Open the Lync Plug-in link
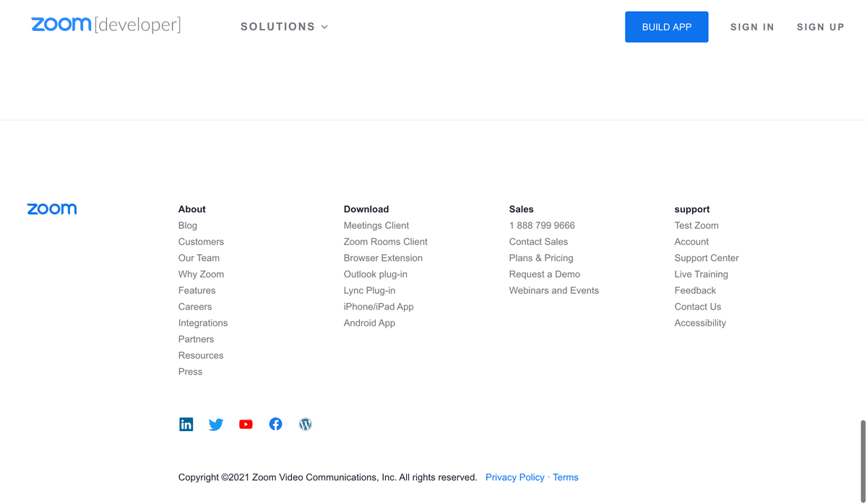 pos(369,290)
